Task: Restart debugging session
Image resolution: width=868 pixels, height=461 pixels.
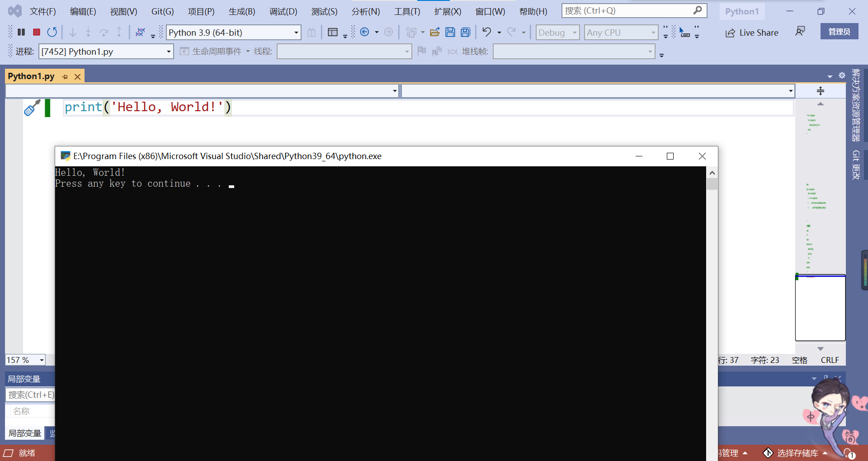Action: (x=52, y=32)
